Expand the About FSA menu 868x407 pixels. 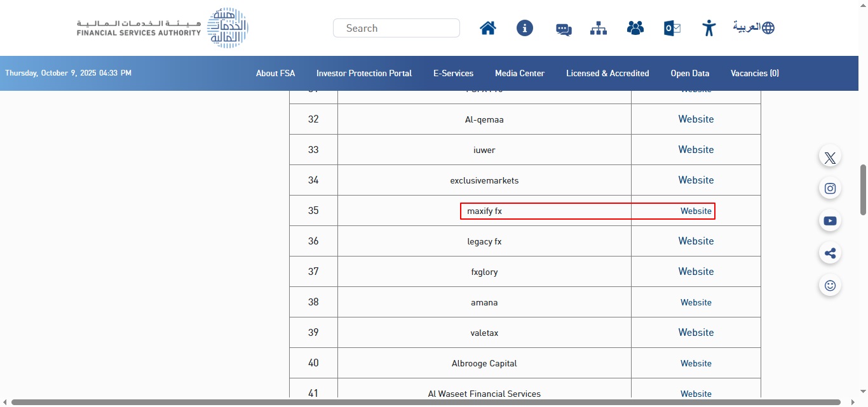[275, 74]
